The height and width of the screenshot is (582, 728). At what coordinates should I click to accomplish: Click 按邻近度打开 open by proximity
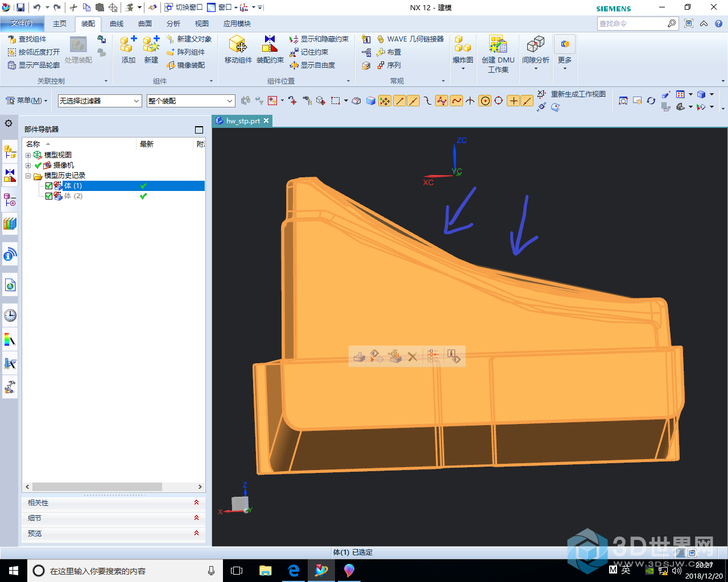[x=34, y=52]
